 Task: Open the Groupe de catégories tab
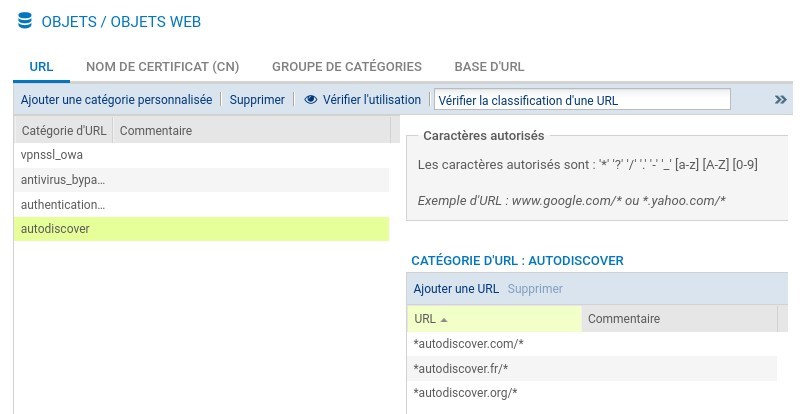point(347,66)
